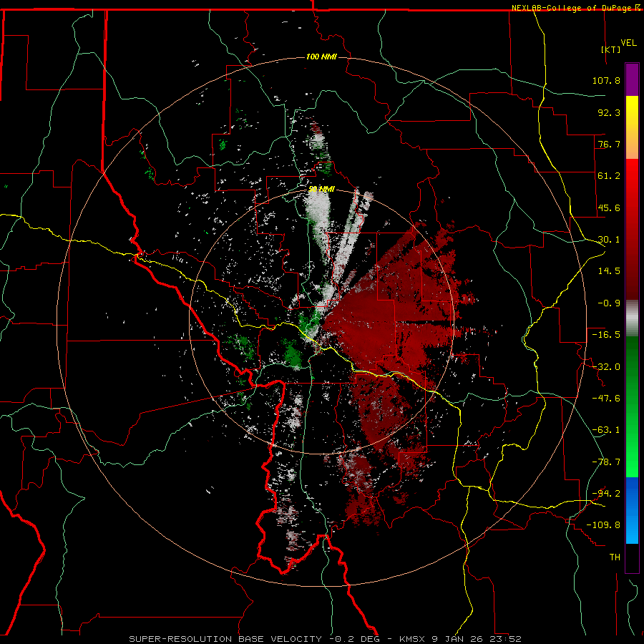Screen dimensions: 644x644
Task: Select the 107.8 legend value
Action: [x=606, y=80]
